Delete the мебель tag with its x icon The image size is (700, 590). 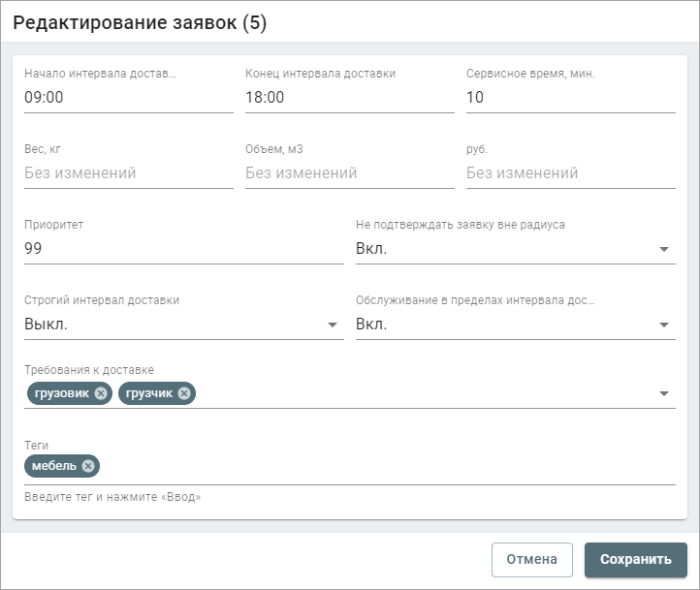tap(88, 466)
